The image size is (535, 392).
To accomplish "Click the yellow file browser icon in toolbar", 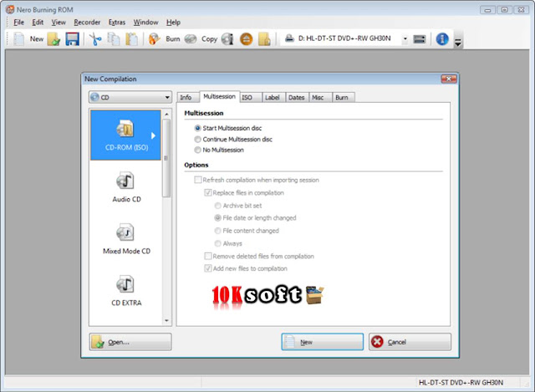I will pos(264,39).
